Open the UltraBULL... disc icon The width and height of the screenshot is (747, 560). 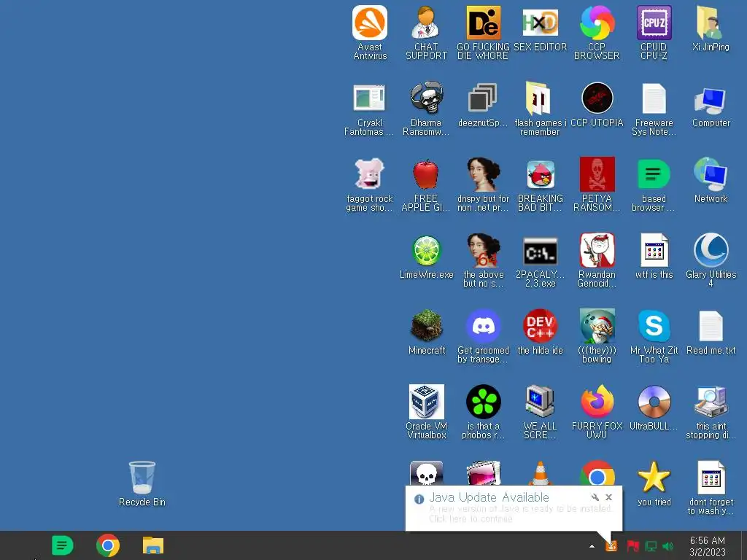click(654, 408)
